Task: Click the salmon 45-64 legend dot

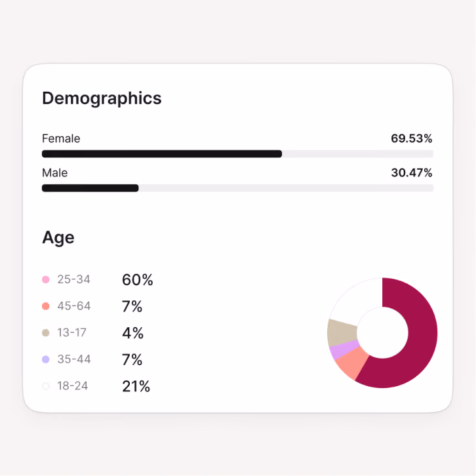Action: point(45,306)
